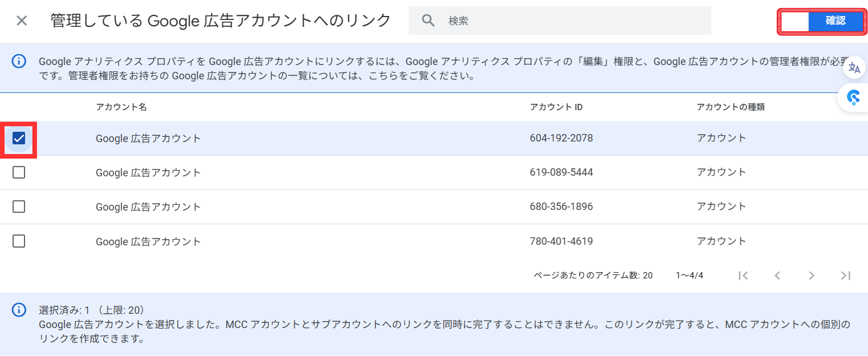
Task: Click the dialog title 管理している Google 広告アカウントへのリンク
Action: (x=221, y=21)
